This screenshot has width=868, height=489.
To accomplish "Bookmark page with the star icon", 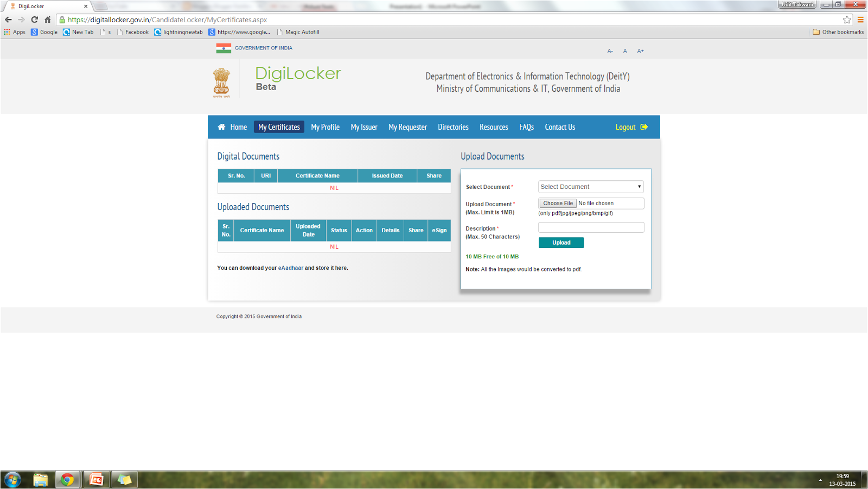I will [x=847, y=20].
